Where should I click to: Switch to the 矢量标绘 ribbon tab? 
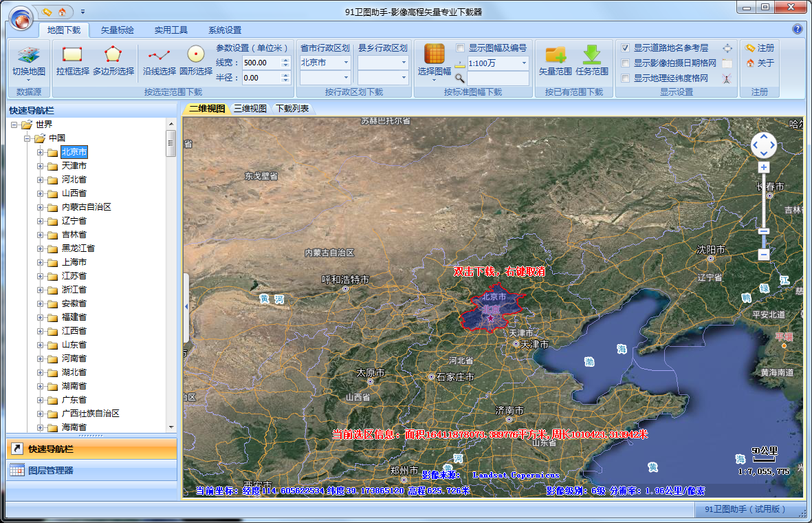(118, 30)
